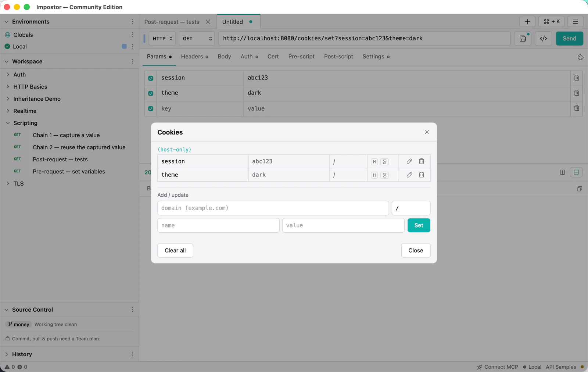Select the Local environment check indicator

point(7,46)
